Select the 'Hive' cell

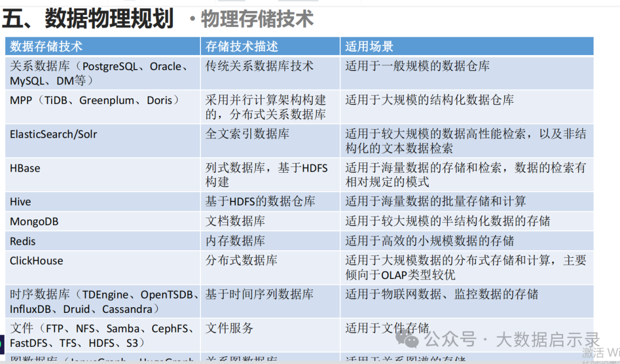[x=102, y=202]
